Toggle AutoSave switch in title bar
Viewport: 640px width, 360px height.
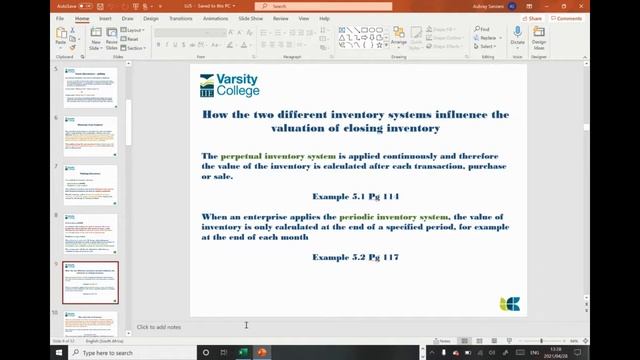tap(85, 6)
